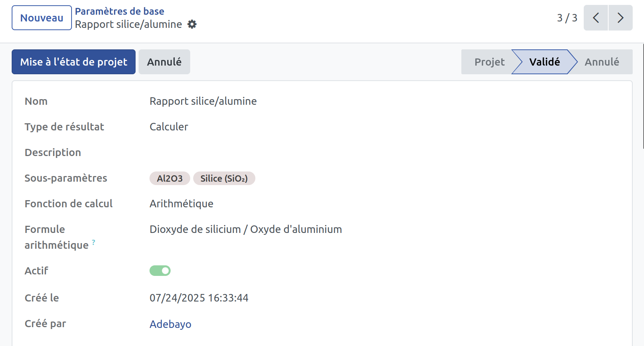
Task: Toggle the Actif switch off
Action: coord(160,271)
